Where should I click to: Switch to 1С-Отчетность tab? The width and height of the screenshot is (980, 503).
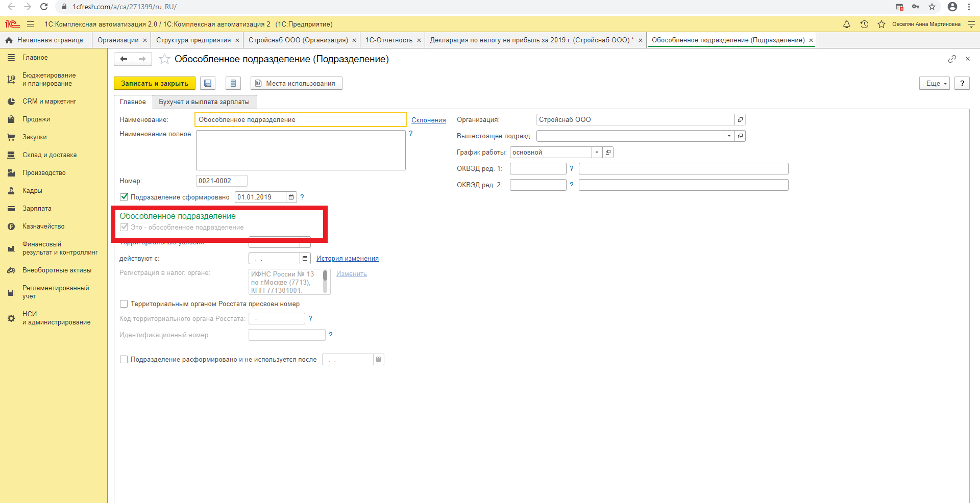[x=389, y=40]
